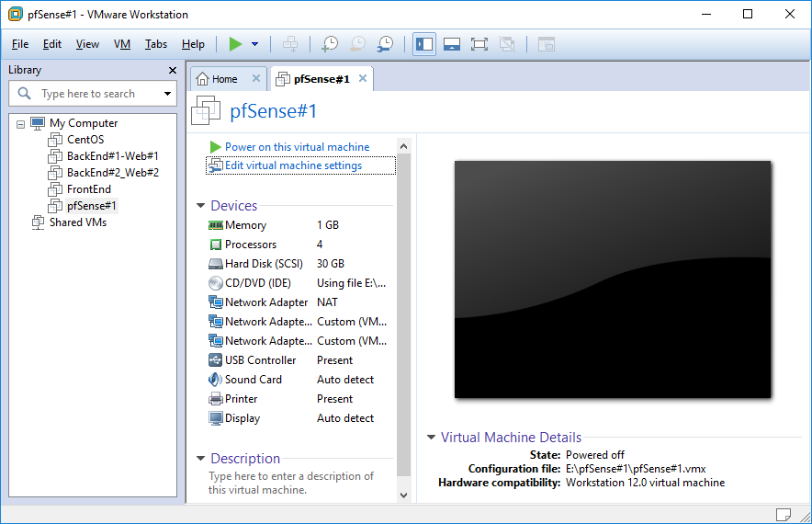The height and width of the screenshot is (524, 812).
Task: Select Shared VMs in the library
Action: point(78,222)
